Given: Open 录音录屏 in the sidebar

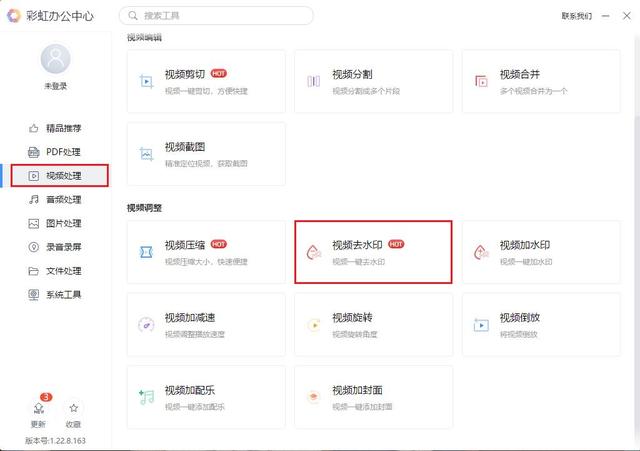Looking at the screenshot, I should coord(56,247).
